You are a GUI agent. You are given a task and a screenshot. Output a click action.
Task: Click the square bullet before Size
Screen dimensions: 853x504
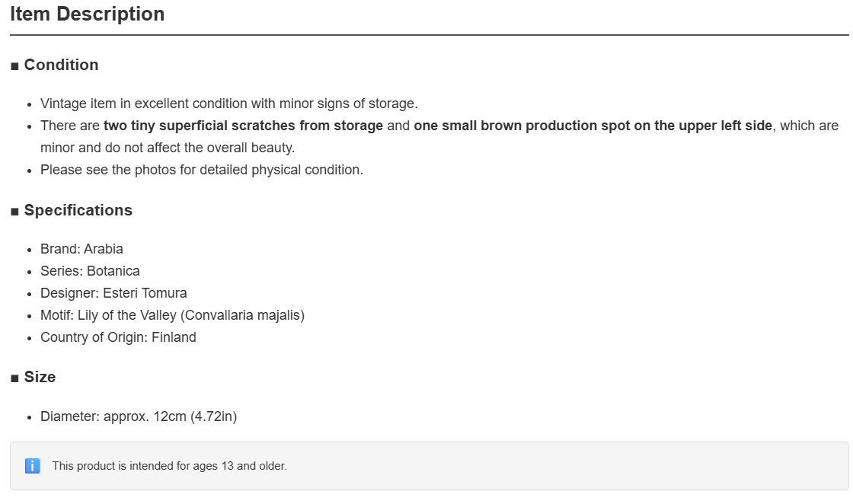[14, 379]
